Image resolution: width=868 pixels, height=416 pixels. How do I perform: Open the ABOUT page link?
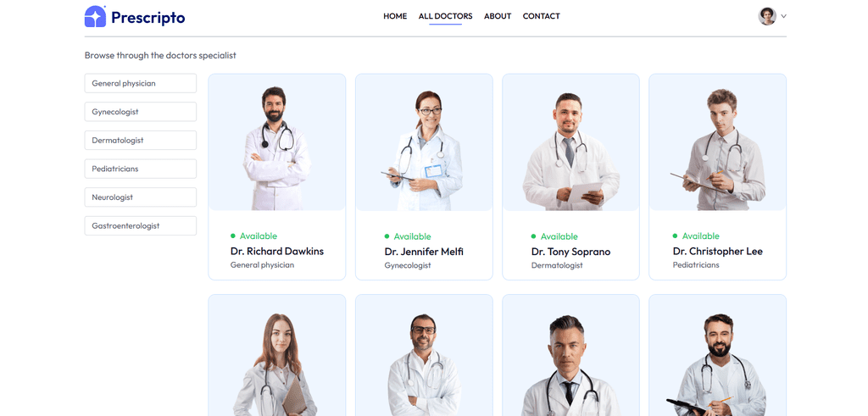498,16
